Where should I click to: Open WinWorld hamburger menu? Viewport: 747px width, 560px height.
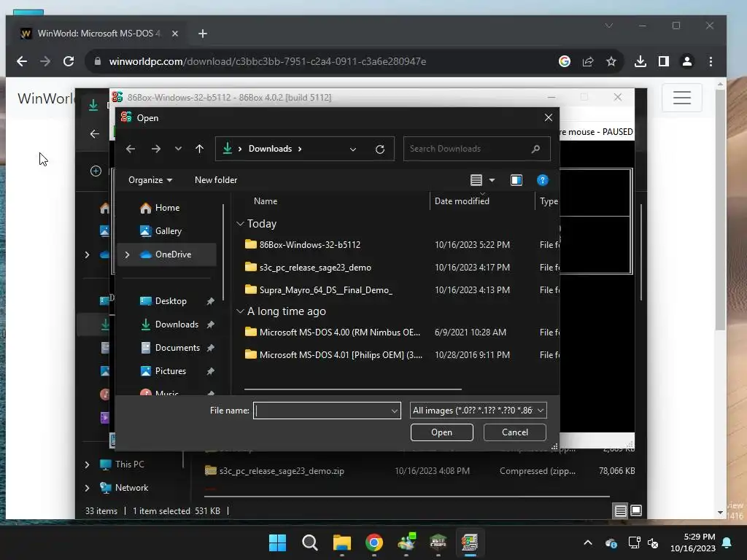click(x=682, y=98)
